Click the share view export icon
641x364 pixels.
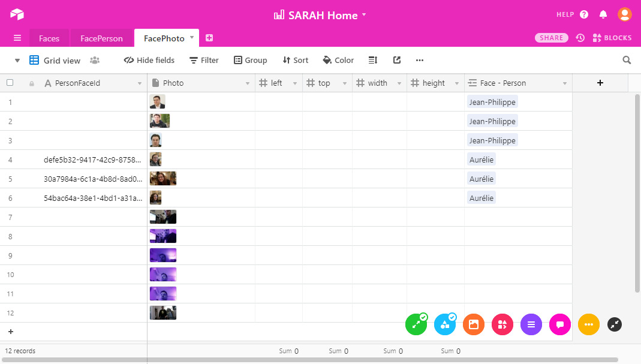coord(396,60)
